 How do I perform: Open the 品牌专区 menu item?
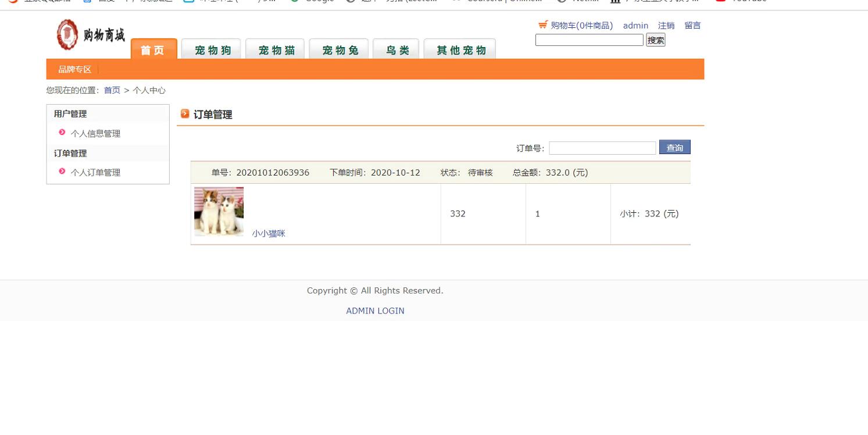click(x=74, y=70)
